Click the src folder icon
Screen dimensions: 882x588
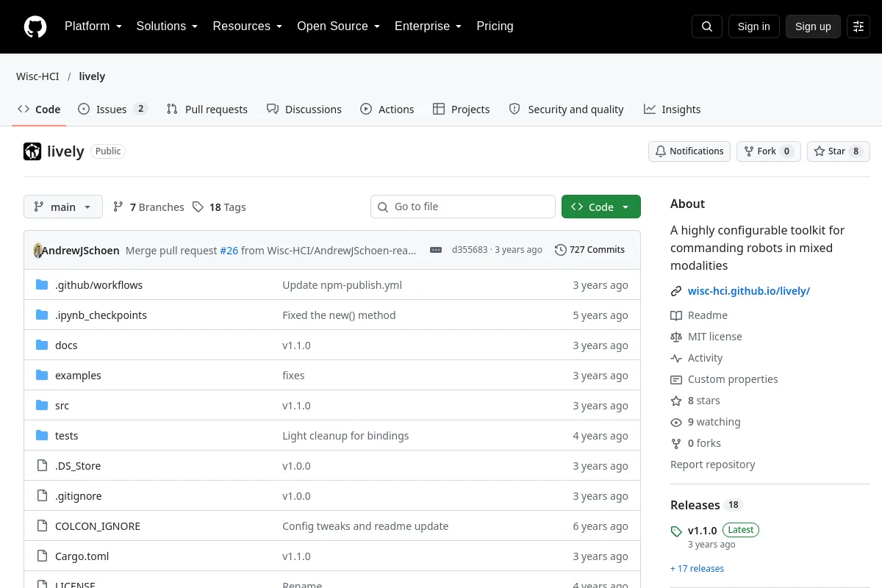(x=42, y=406)
